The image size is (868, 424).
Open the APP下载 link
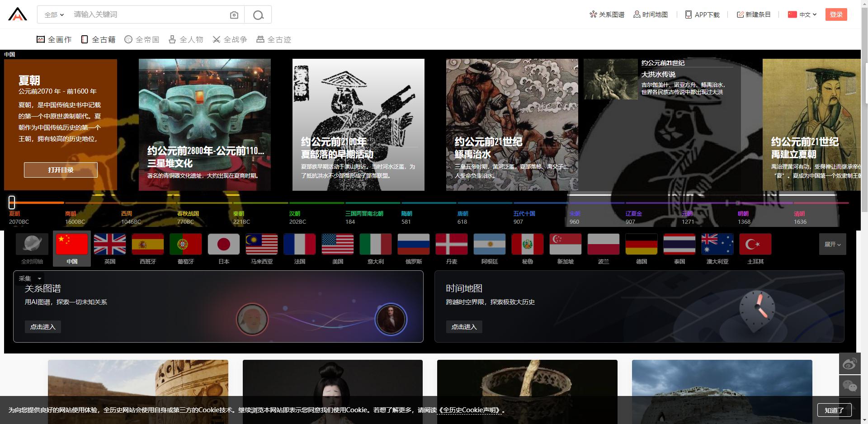[702, 14]
